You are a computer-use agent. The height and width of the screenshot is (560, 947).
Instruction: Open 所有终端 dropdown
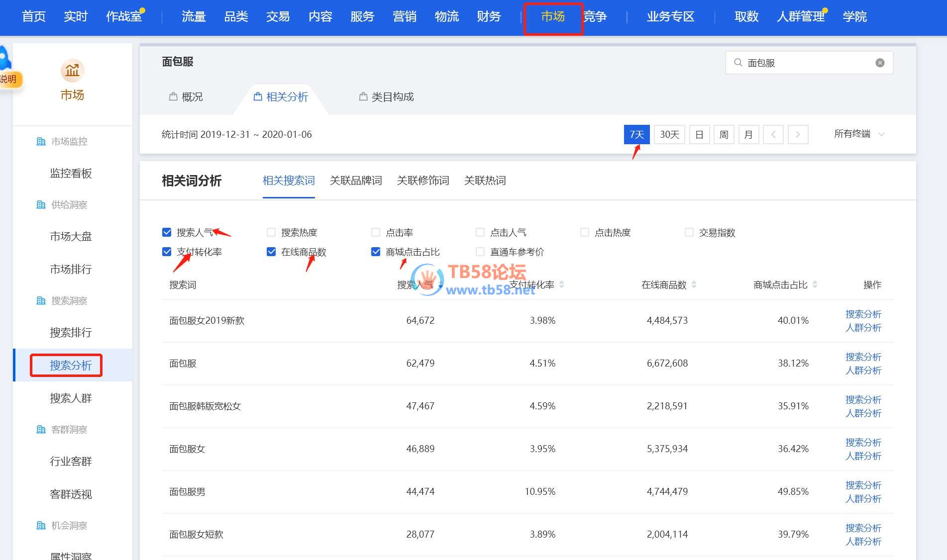point(859,134)
